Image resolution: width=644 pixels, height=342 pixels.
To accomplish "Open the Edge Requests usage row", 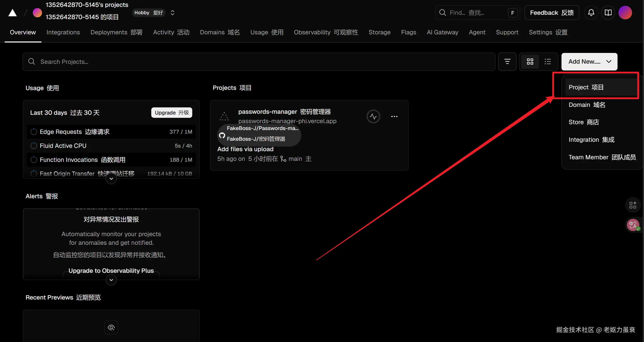I will coord(111,132).
